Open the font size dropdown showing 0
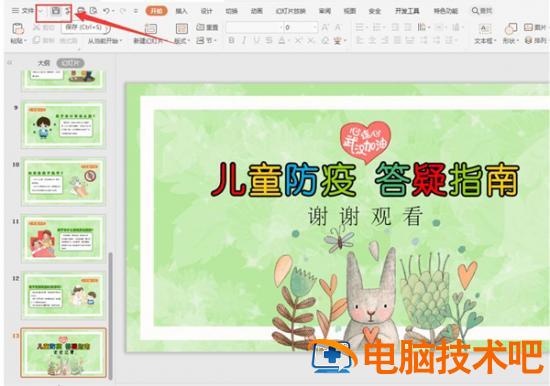This screenshot has height=386, width=550. click(x=315, y=27)
